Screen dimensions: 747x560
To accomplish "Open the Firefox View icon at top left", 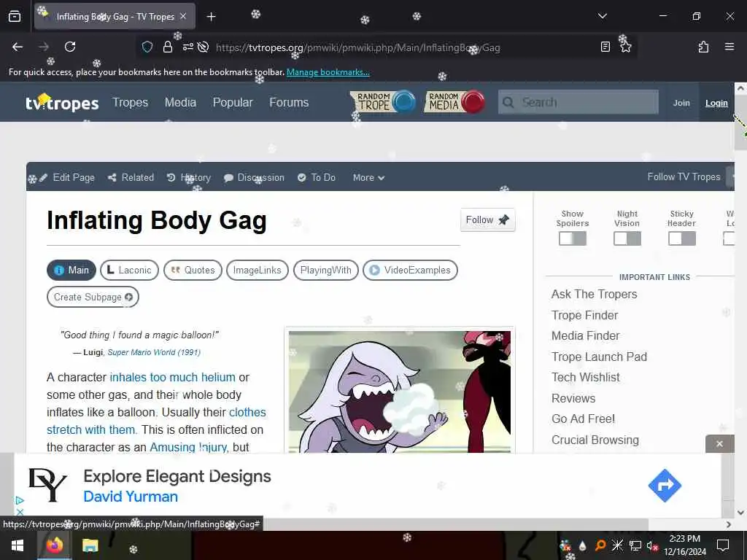I will point(15,16).
